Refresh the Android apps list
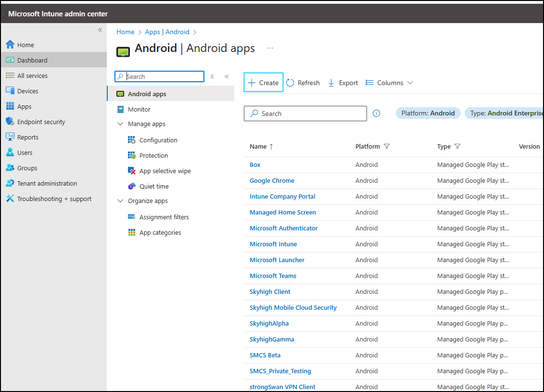Screen dimensions: 544x392 [303, 83]
